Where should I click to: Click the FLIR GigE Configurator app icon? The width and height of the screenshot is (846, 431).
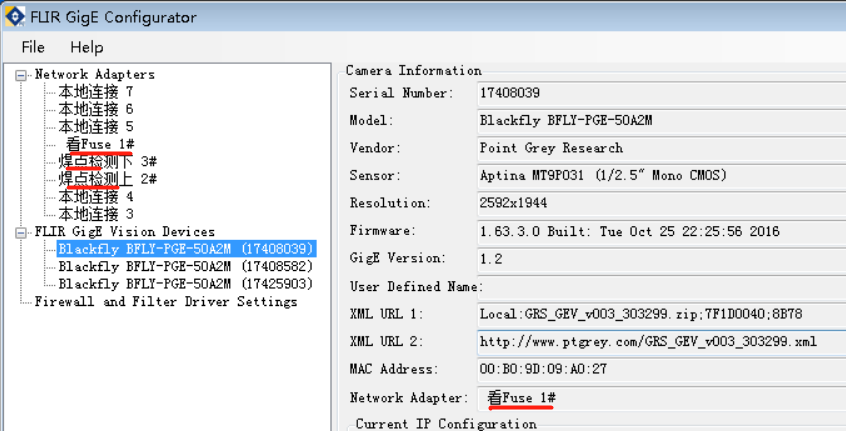point(15,16)
